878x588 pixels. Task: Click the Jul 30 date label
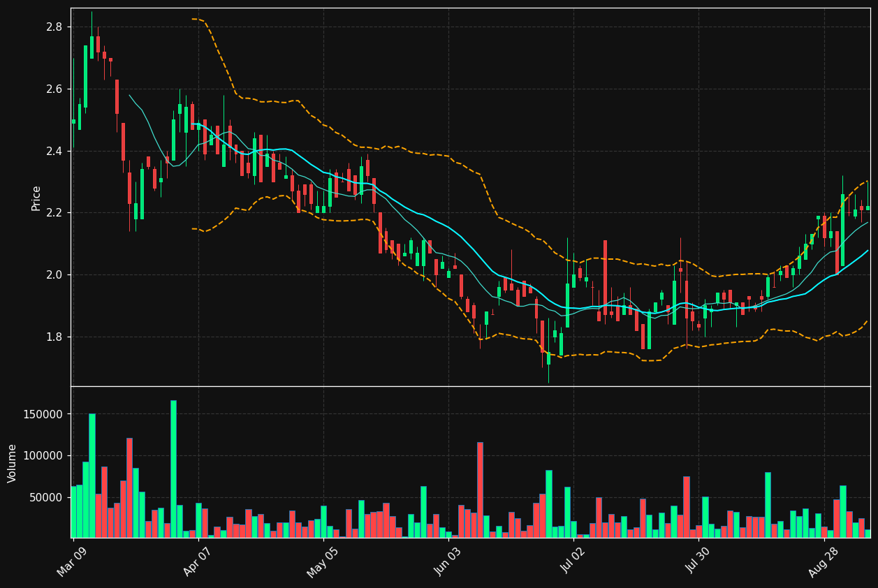coord(698,561)
